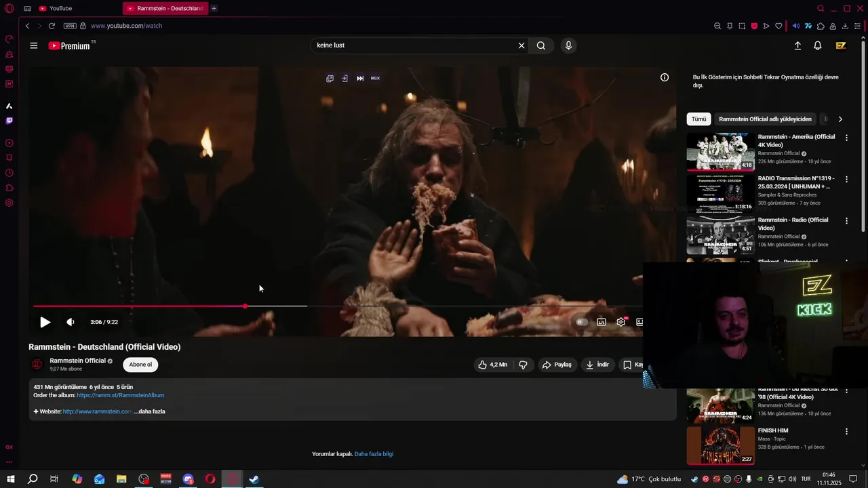Click the red Pocket-style shield icon
This screenshot has width=868, height=488.
click(x=754, y=26)
